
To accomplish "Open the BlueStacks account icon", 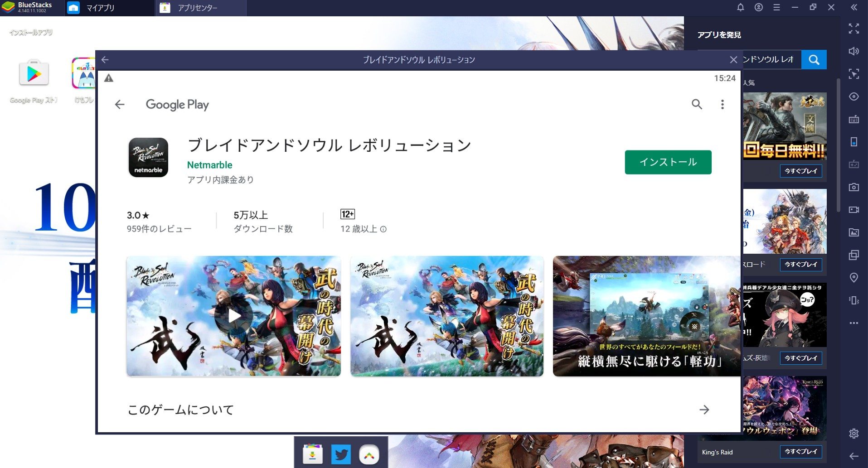I will tap(759, 7).
